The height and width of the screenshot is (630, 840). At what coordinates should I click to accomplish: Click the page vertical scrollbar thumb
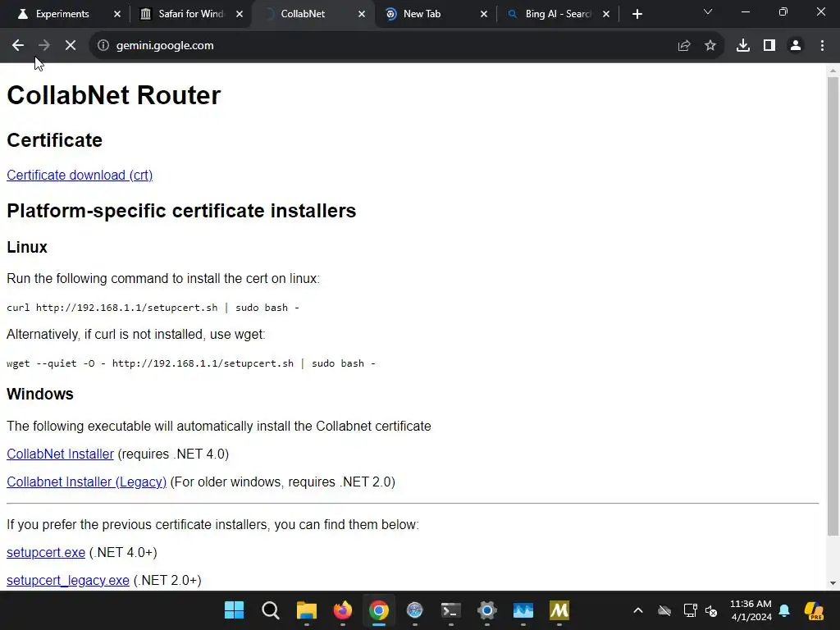(833, 305)
